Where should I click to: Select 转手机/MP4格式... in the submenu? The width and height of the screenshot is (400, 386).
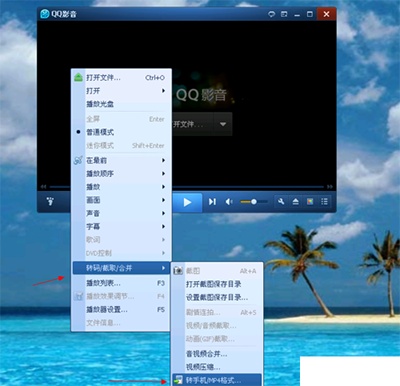pyautogui.click(x=217, y=380)
